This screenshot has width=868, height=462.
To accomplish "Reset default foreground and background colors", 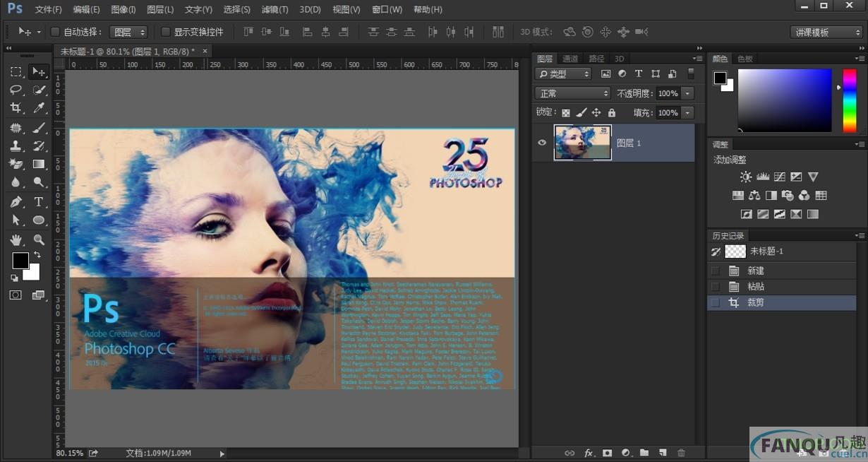I will coord(14,278).
